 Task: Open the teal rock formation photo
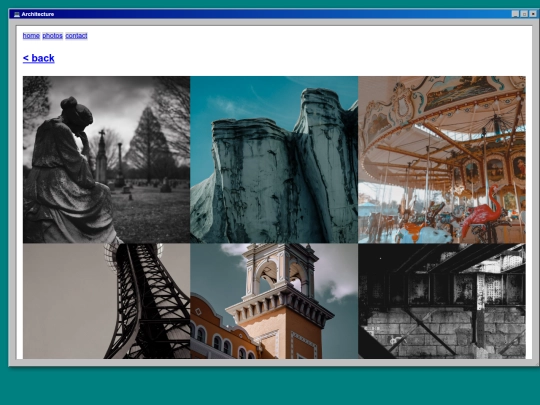274,160
